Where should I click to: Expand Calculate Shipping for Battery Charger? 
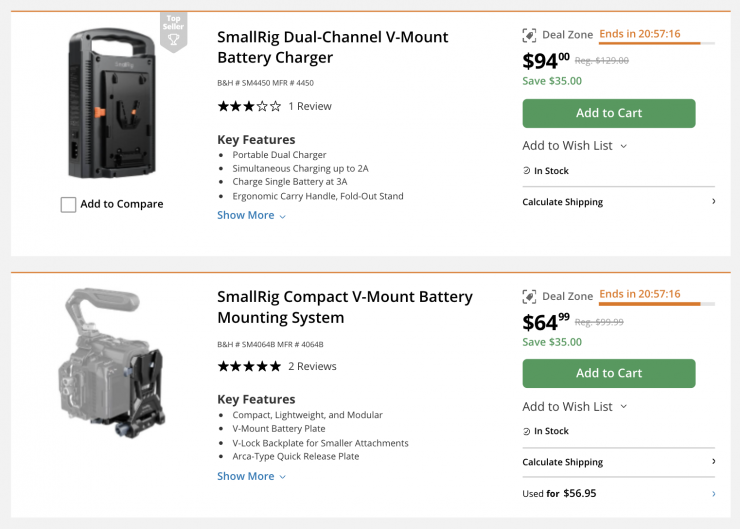(x=618, y=202)
